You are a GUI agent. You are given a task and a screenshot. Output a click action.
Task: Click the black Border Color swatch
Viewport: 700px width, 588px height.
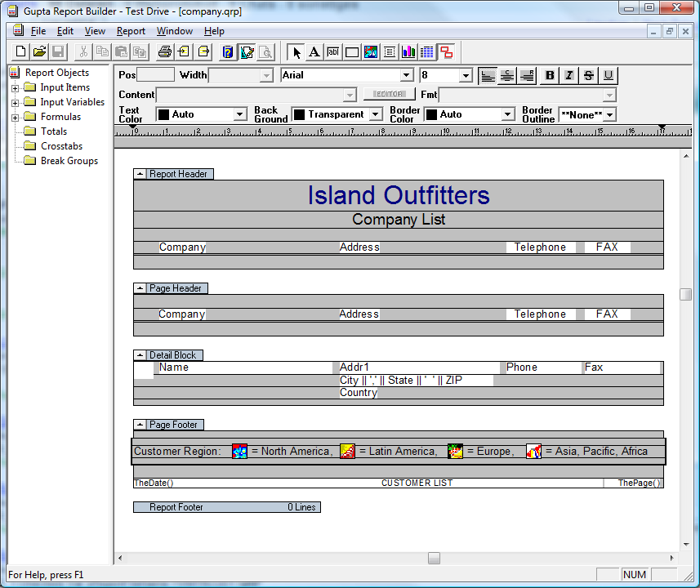431,115
